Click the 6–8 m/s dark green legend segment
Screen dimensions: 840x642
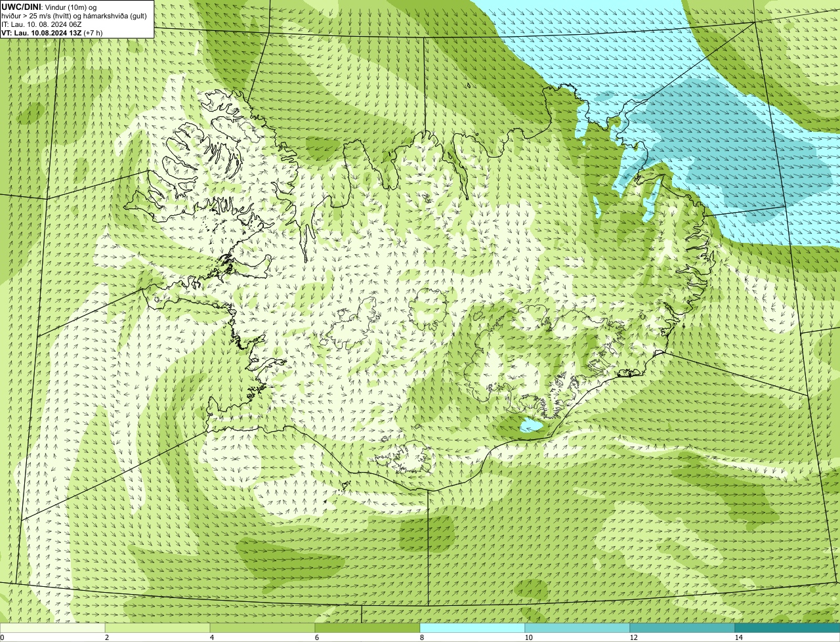pos(367,628)
